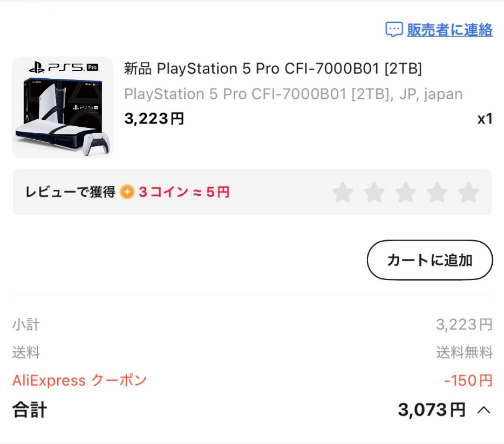Rate five stars for the review
This screenshot has height=444, width=504.
pyautogui.click(x=468, y=192)
